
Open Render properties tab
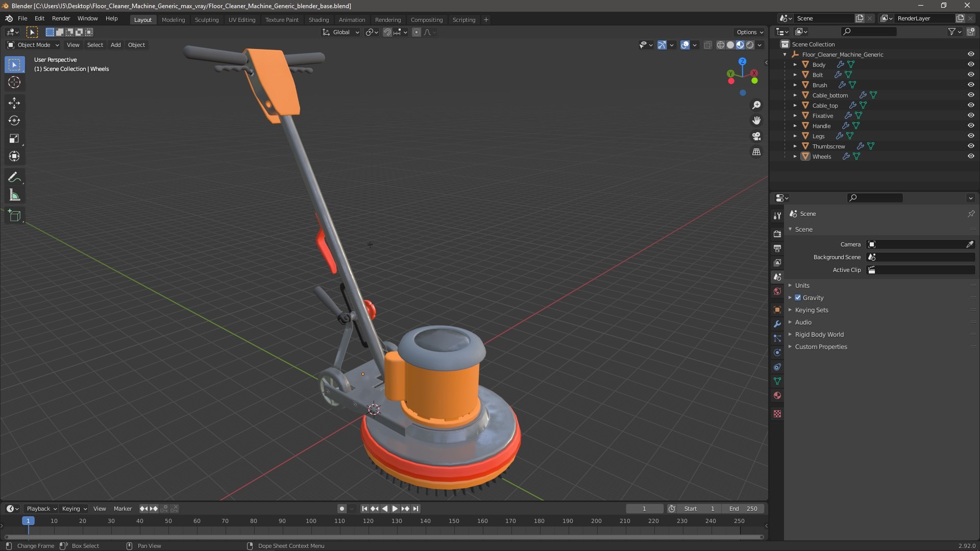pos(777,234)
